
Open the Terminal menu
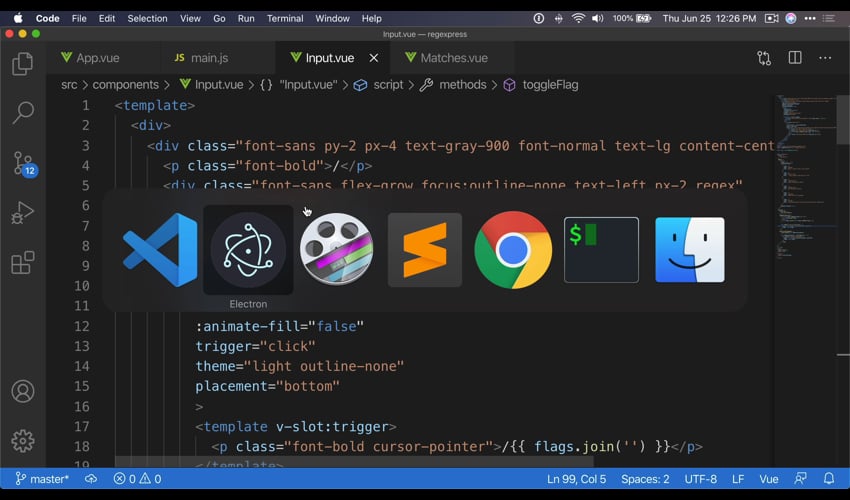[285, 18]
